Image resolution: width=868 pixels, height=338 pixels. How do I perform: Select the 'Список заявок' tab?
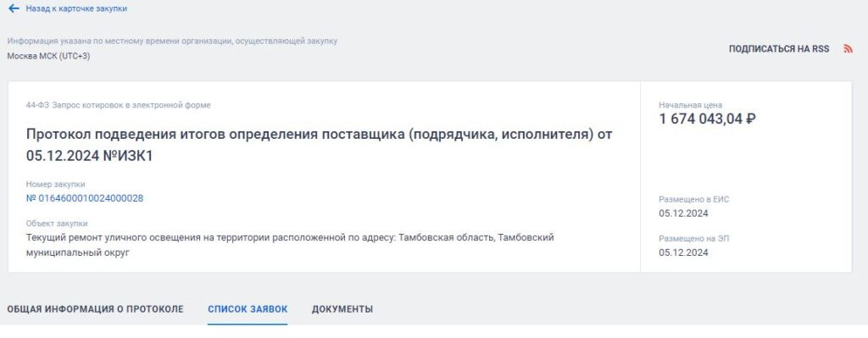point(248,309)
